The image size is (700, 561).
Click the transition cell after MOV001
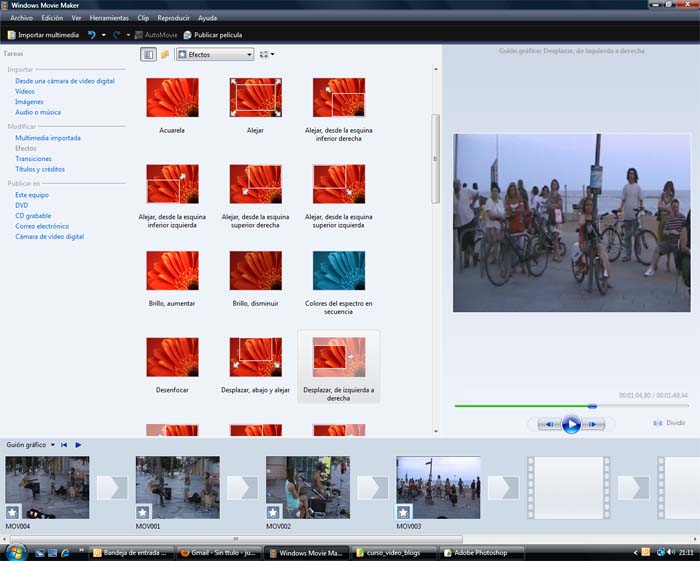[x=242, y=488]
